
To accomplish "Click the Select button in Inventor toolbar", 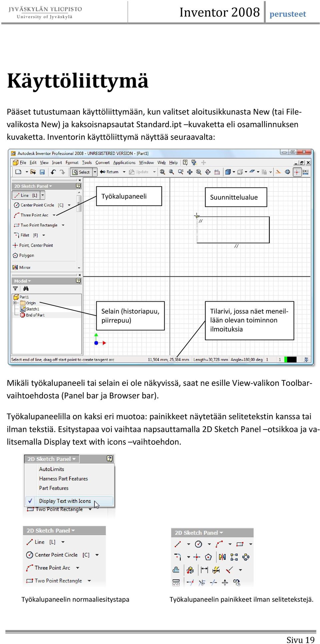I will click(x=81, y=172).
